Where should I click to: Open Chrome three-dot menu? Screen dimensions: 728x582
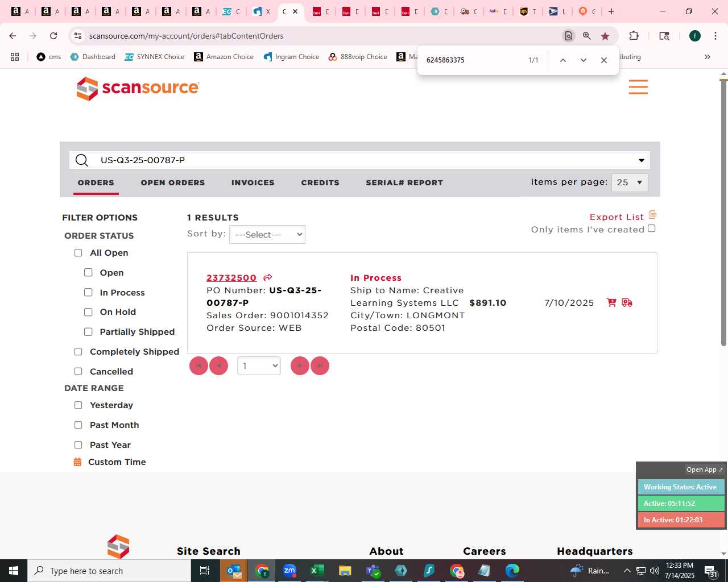715,36
